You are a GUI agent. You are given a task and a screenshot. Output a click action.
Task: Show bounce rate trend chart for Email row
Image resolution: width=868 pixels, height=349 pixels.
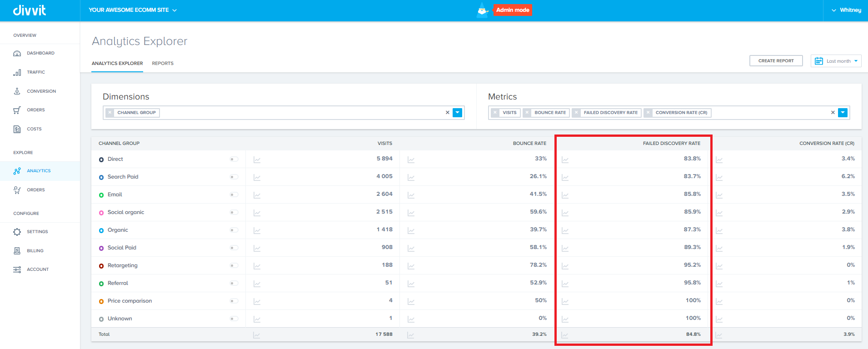[x=411, y=195]
